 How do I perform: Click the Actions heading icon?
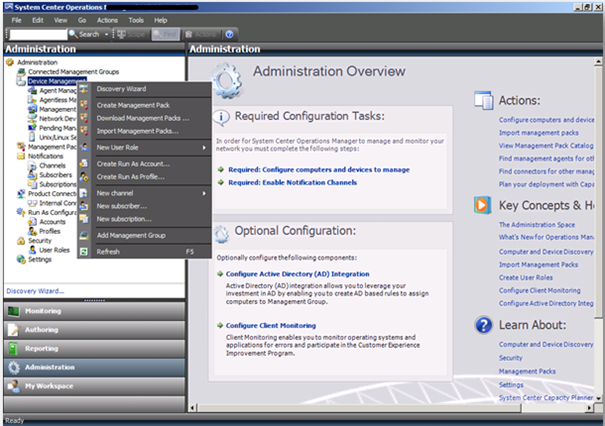tap(483, 100)
